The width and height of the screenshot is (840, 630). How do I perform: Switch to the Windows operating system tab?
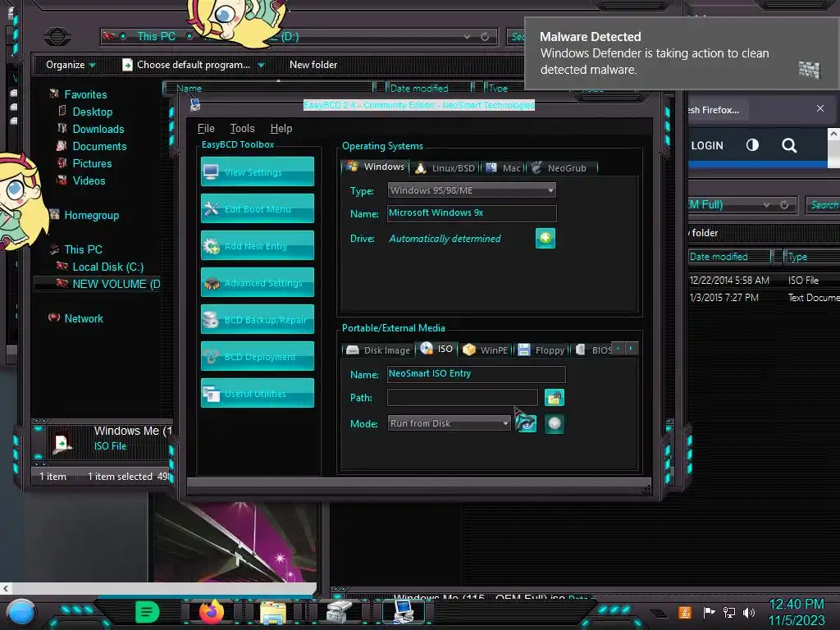375,167
